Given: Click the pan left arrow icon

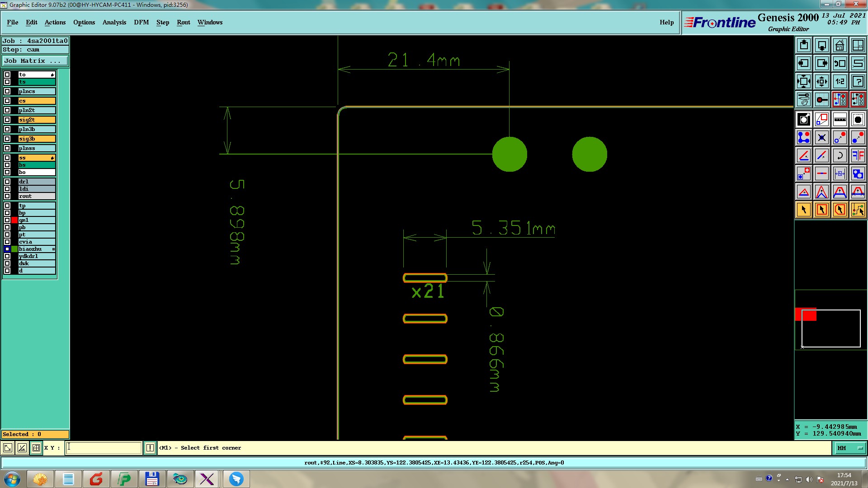Looking at the screenshot, I should 804,63.
